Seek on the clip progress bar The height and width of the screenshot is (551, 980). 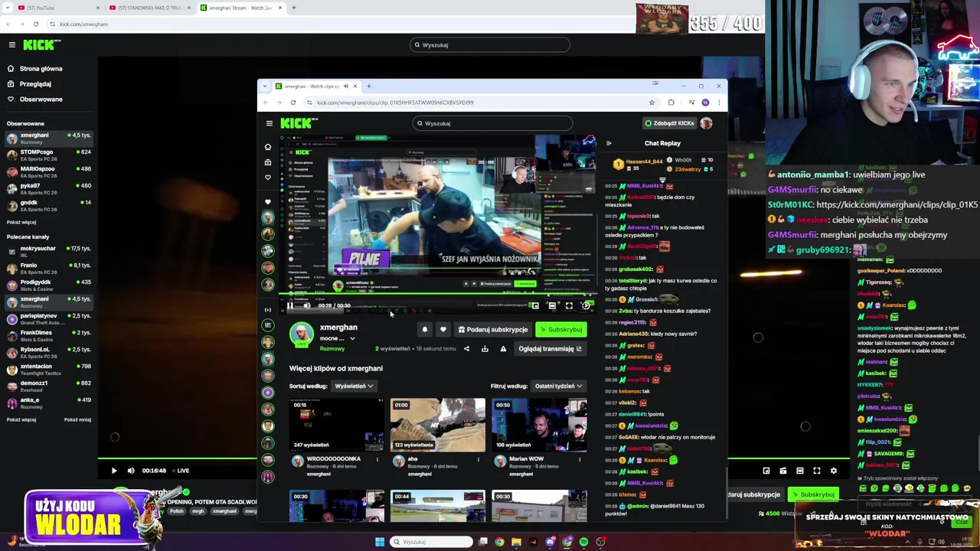tap(438, 295)
